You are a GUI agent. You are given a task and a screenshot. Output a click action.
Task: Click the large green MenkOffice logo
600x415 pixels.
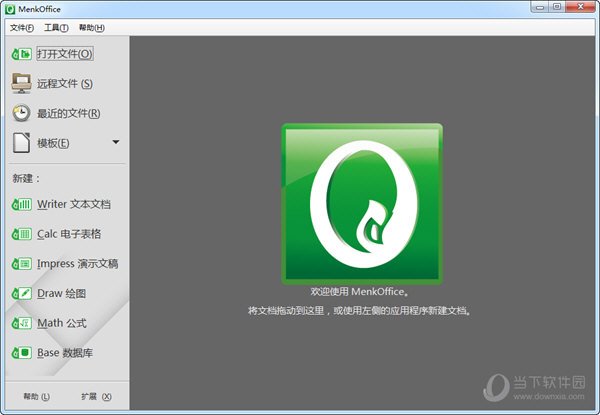[x=362, y=204]
